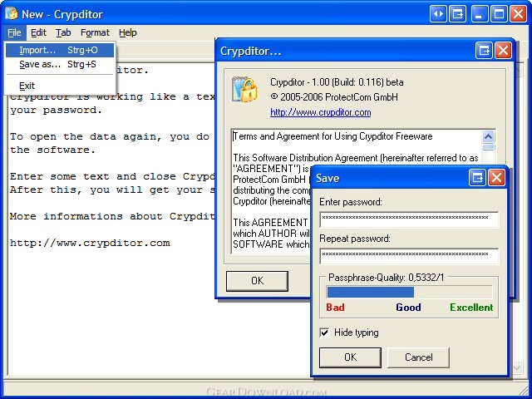The image size is (532, 399).
Task: Click the window-with-arrow button in Save dialog title bar
Action: pos(477,177)
